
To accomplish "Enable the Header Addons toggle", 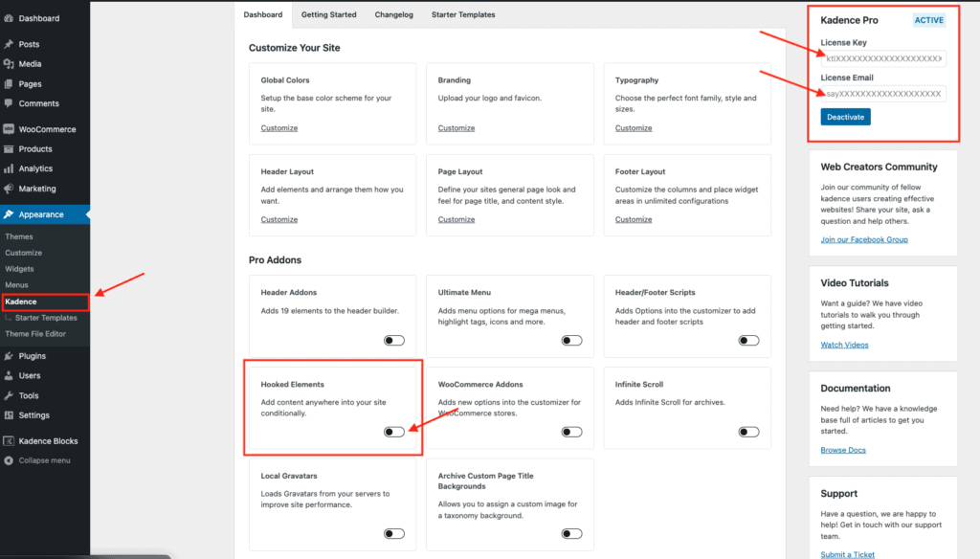I will tap(394, 341).
